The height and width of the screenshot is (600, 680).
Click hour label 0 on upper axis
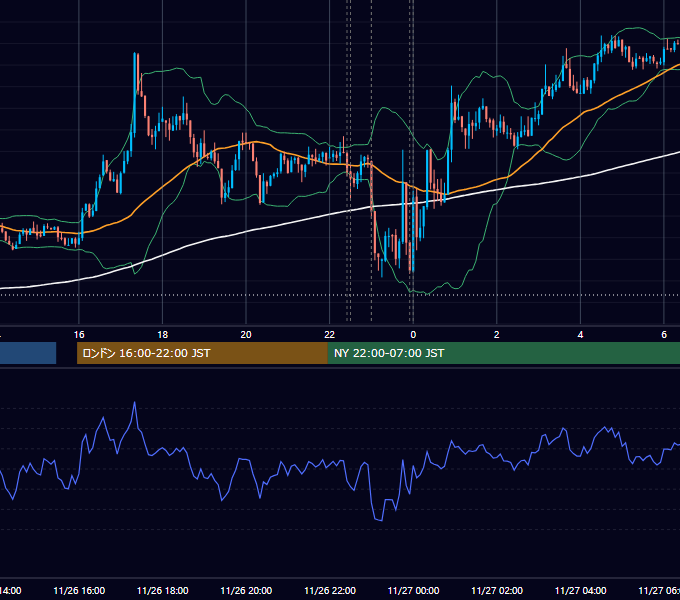(x=413, y=335)
